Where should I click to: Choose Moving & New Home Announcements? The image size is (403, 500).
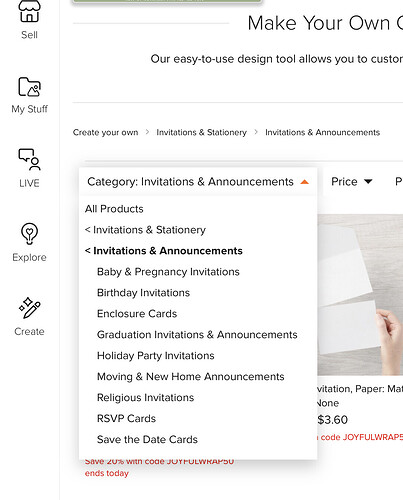pyautogui.click(x=190, y=377)
